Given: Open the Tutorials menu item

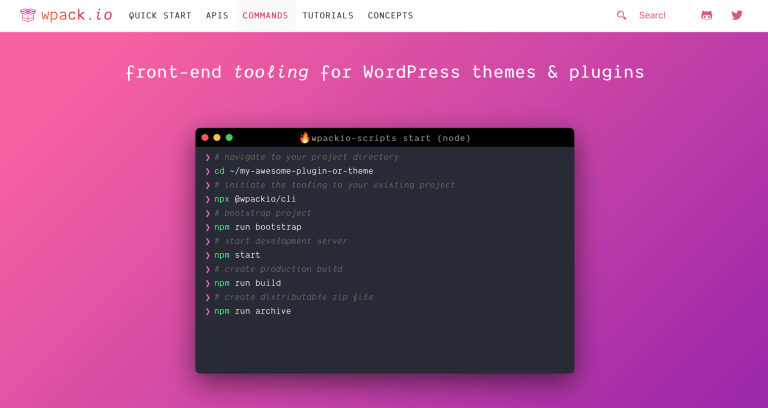Looking at the screenshot, I should 328,16.
